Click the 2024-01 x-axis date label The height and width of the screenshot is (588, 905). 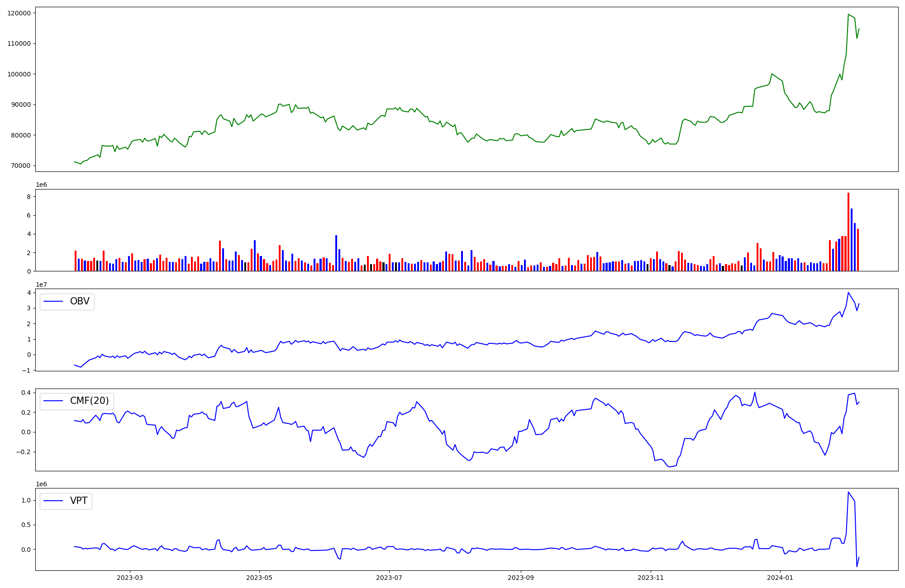(780, 578)
